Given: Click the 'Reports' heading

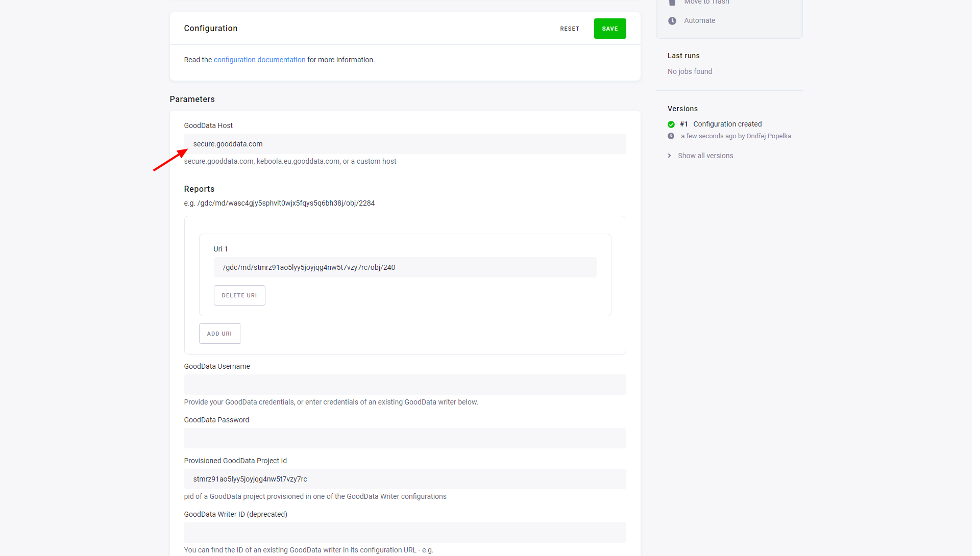Looking at the screenshot, I should click(199, 189).
